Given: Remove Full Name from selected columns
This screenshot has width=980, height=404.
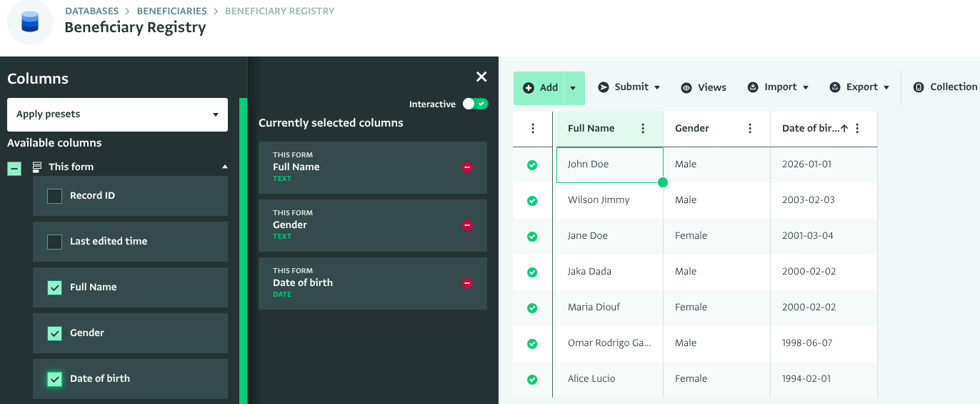Looking at the screenshot, I should [467, 167].
